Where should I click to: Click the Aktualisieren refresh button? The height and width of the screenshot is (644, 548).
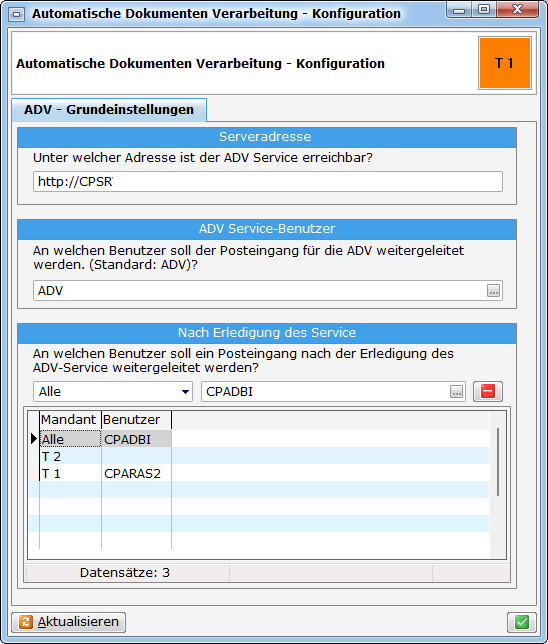[x=69, y=622]
